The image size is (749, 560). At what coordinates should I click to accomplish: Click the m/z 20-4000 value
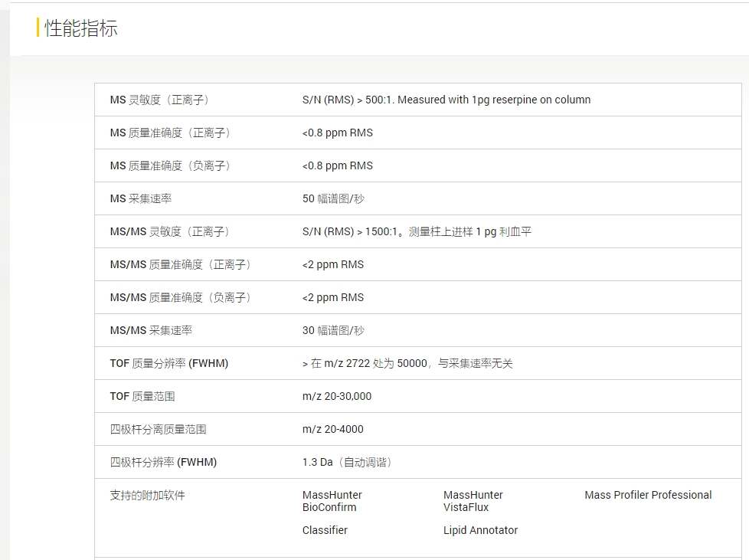point(332,430)
